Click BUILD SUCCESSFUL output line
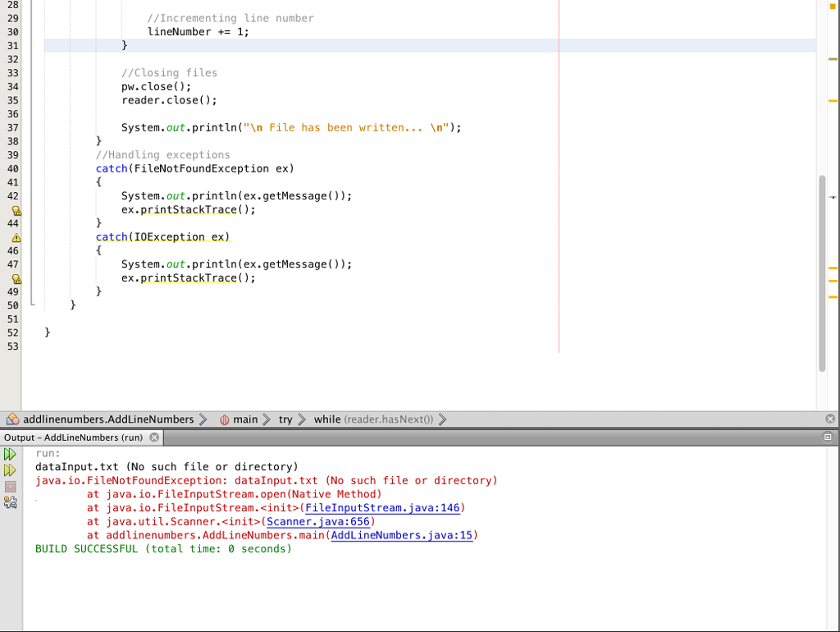Image resolution: width=840 pixels, height=632 pixels. 163,549
